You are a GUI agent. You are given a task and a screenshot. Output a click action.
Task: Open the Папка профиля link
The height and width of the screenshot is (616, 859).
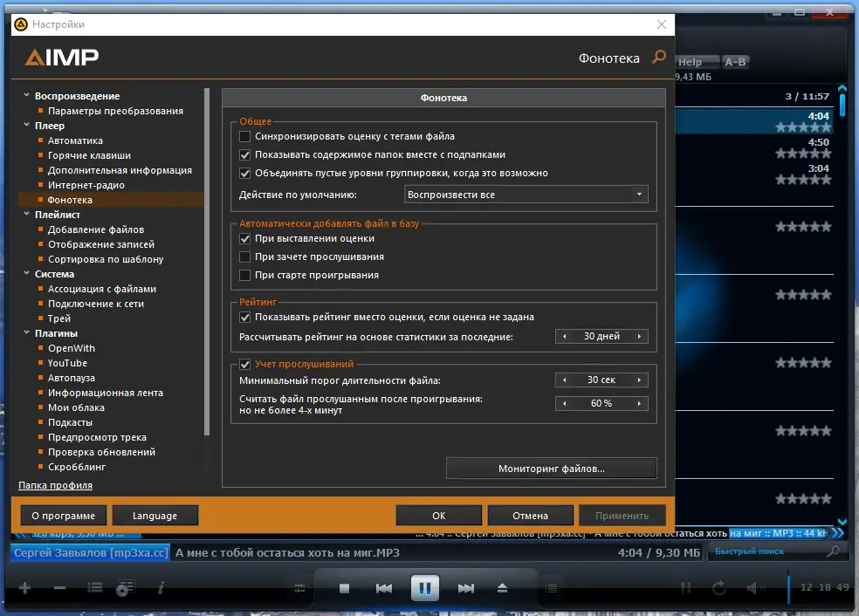[x=55, y=485]
